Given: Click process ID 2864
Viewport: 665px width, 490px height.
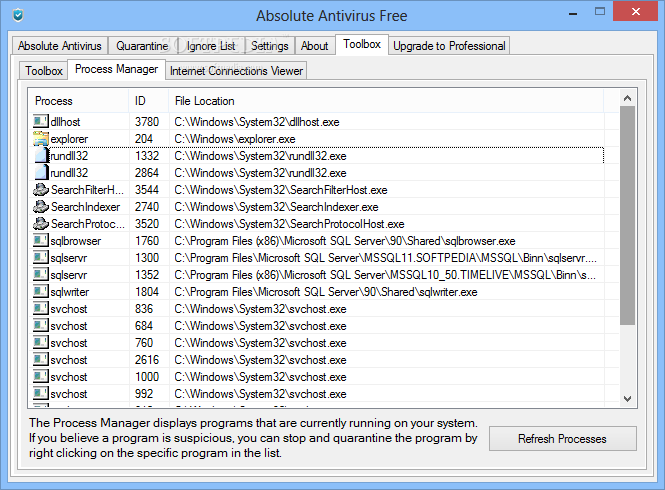Looking at the screenshot, I should (x=147, y=173).
